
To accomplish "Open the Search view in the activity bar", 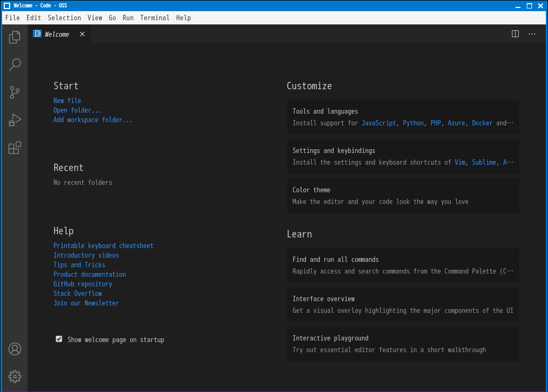I will tap(15, 65).
